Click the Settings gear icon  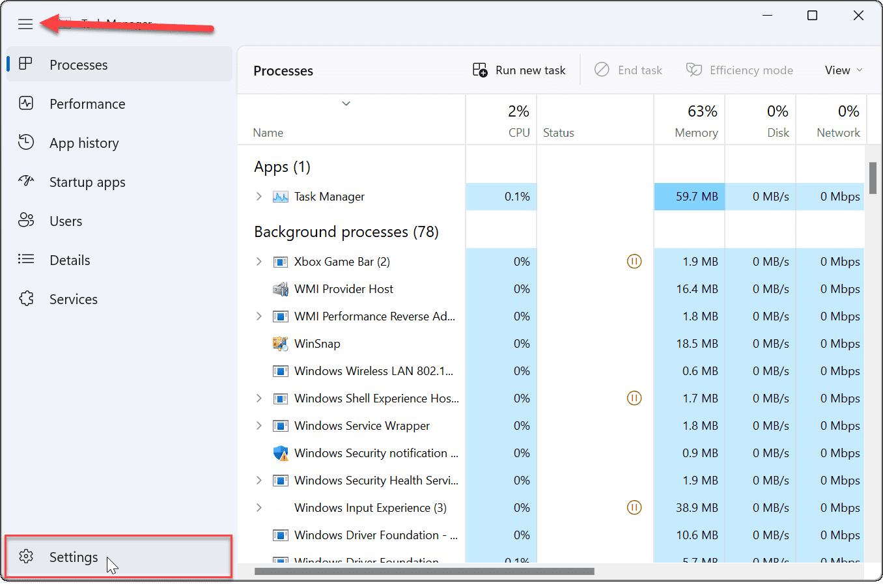coord(26,557)
